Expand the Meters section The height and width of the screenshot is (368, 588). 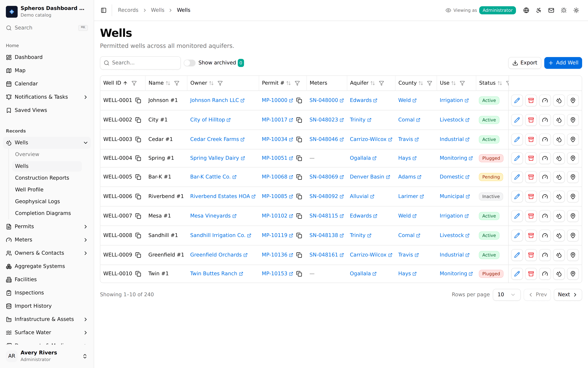pos(47,240)
